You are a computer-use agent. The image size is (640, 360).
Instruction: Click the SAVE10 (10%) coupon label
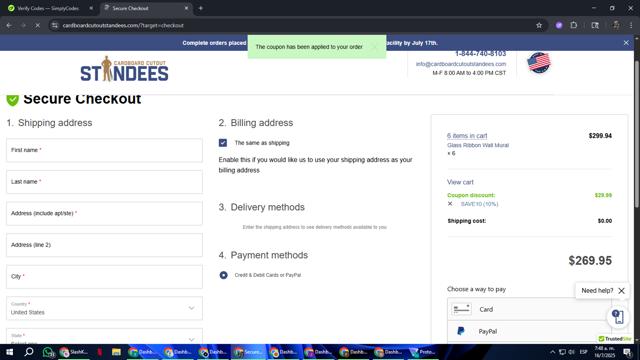click(x=479, y=204)
